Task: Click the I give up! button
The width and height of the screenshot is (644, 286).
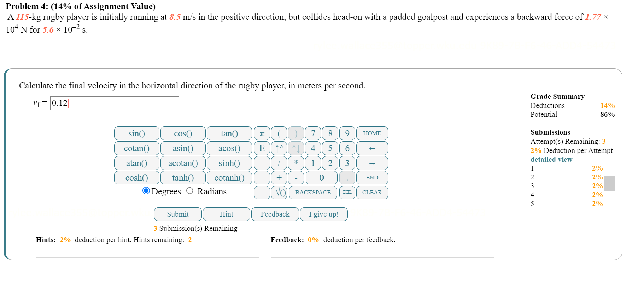Action: 323,214
